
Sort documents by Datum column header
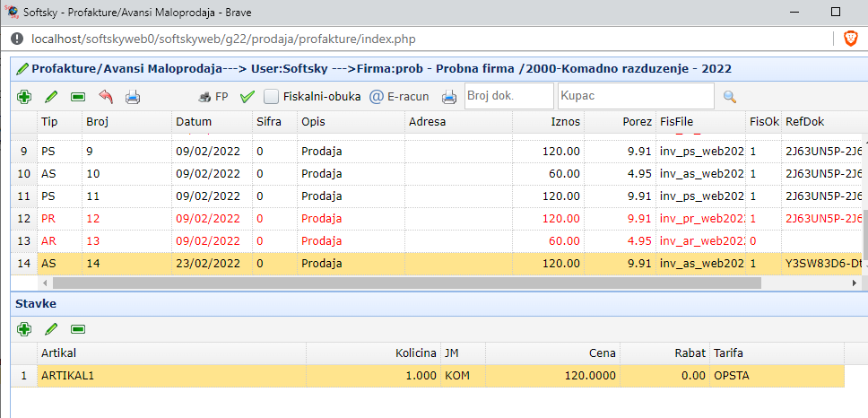coord(194,121)
